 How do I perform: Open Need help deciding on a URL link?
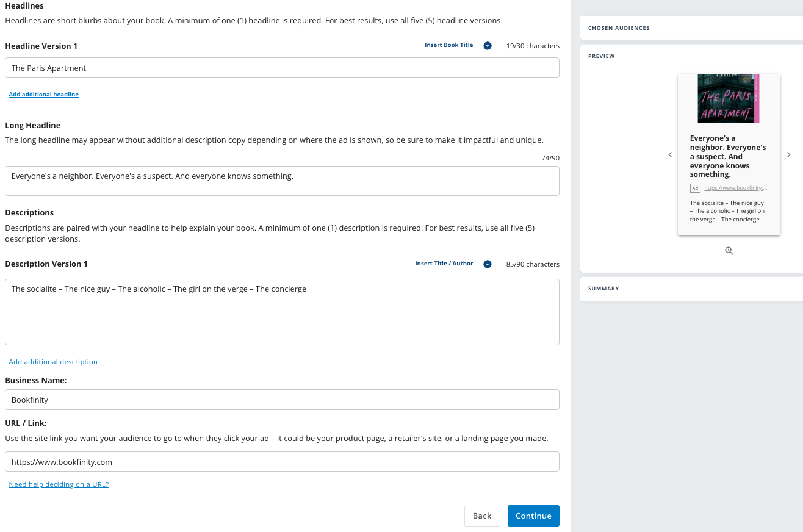click(59, 484)
